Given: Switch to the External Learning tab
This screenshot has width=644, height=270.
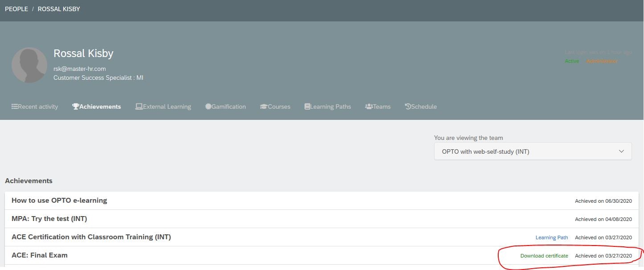Looking at the screenshot, I should 167,107.
